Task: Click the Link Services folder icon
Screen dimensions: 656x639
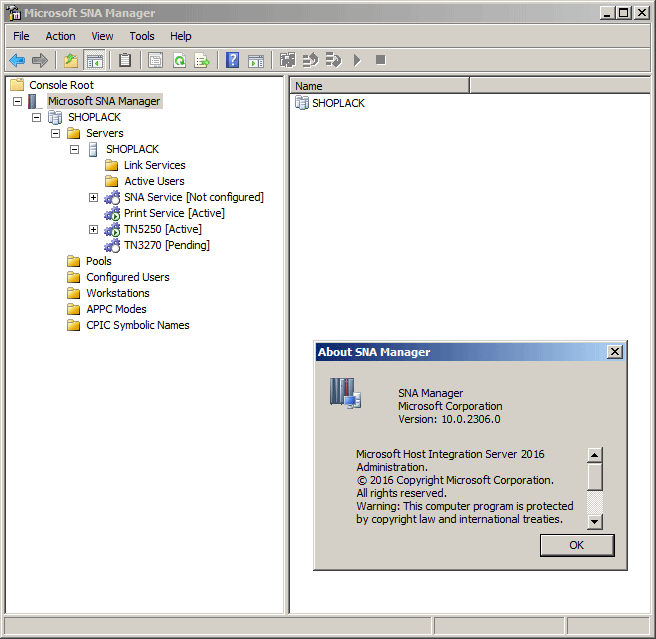Action: pos(111,165)
